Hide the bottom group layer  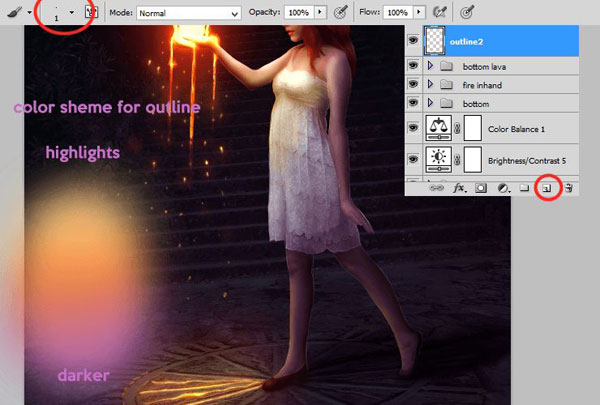coord(413,103)
